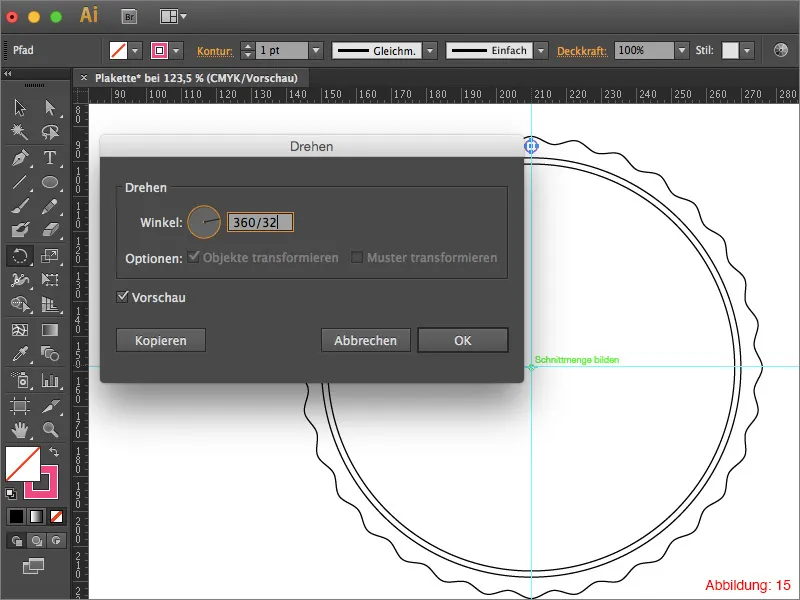Select the Plakette document tab
The image size is (800, 600).
click(196, 78)
